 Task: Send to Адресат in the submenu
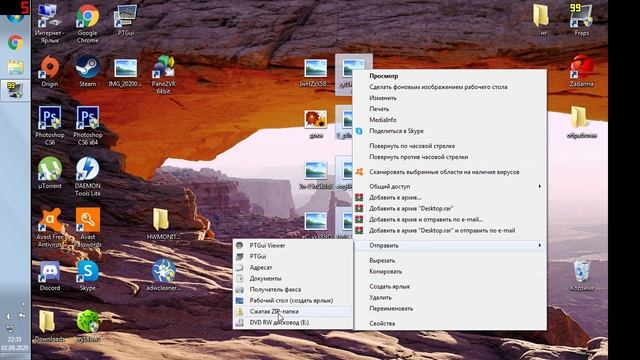pyautogui.click(x=293, y=267)
